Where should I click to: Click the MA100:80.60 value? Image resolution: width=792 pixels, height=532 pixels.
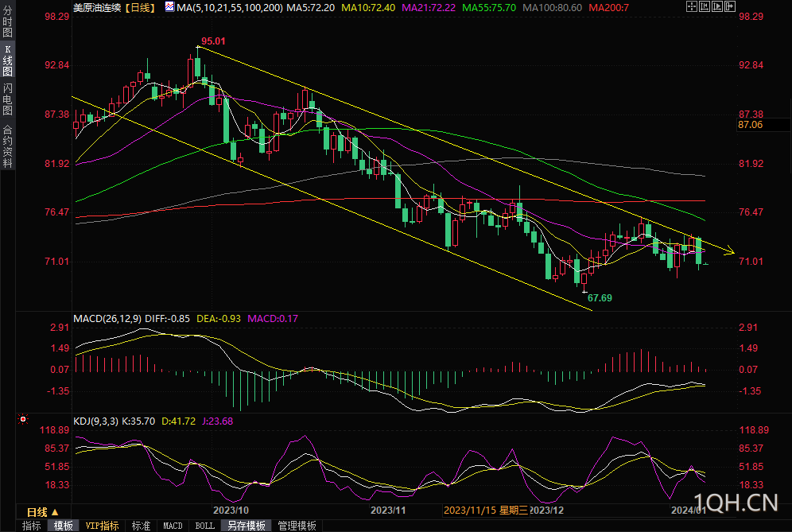coord(552,8)
